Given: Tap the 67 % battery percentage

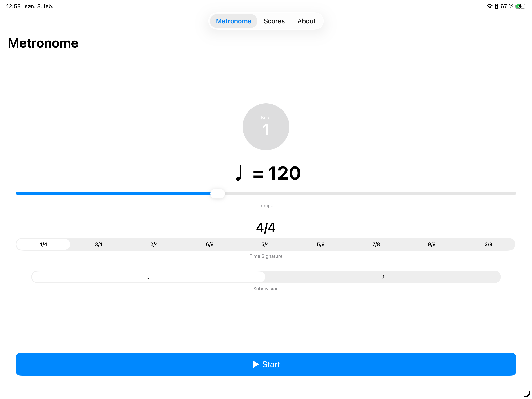Looking at the screenshot, I should pos(507,6).
